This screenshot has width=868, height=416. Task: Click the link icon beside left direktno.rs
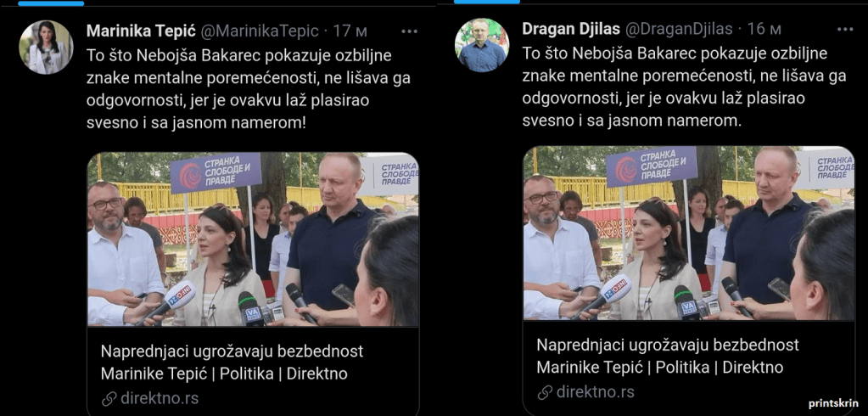[109, 398]
